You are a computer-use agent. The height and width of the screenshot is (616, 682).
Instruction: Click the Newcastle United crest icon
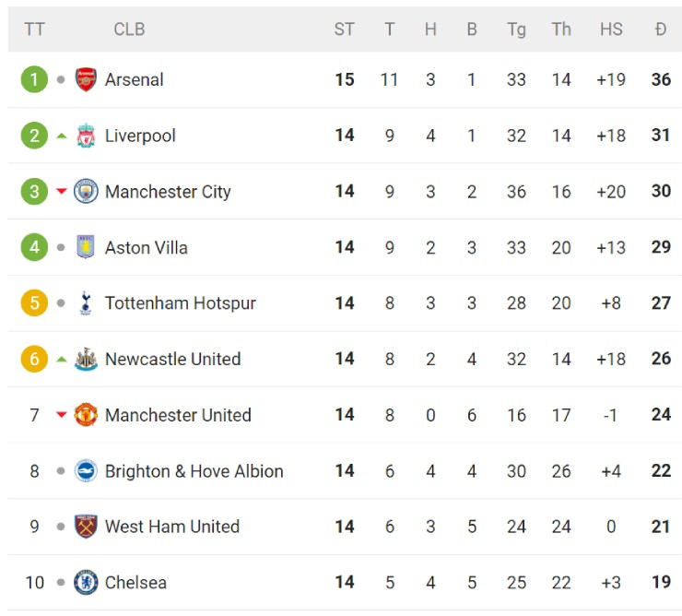click(x=86, y=359)
